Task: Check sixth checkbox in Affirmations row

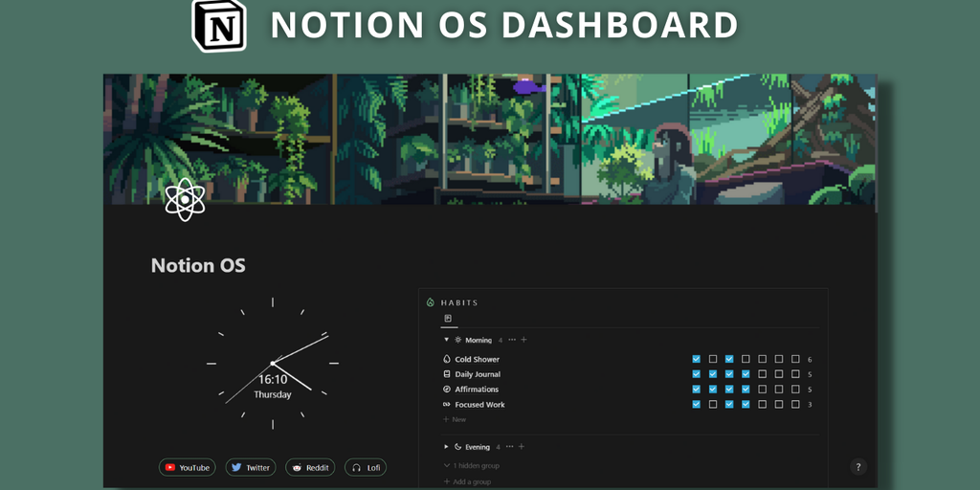Action: 779,390
